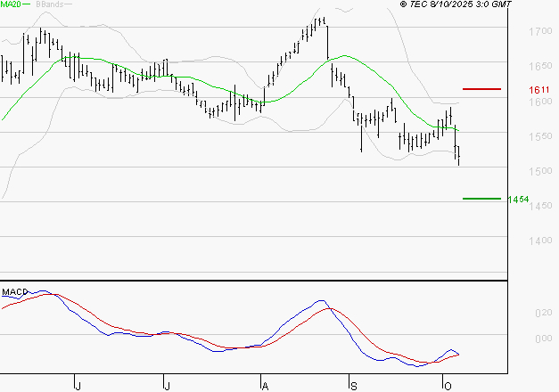The image size is (559, 392).
Task: Click the 1500 price axis label
Action: pos(540,171)
